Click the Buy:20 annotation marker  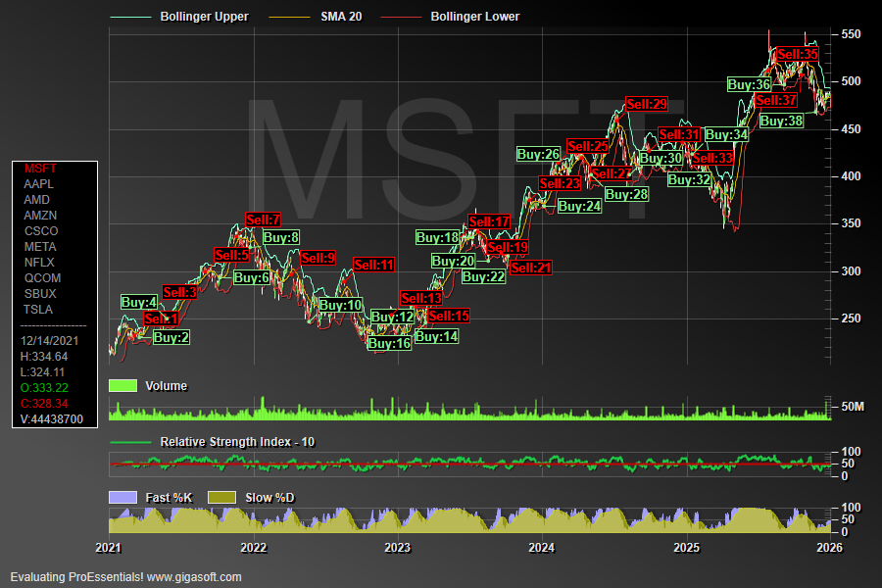[453, 261]
